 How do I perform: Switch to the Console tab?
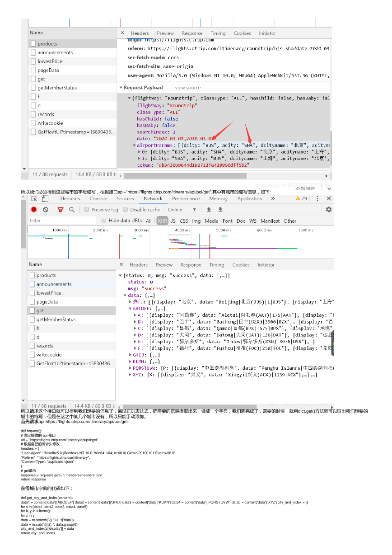(x=98, y=198)
